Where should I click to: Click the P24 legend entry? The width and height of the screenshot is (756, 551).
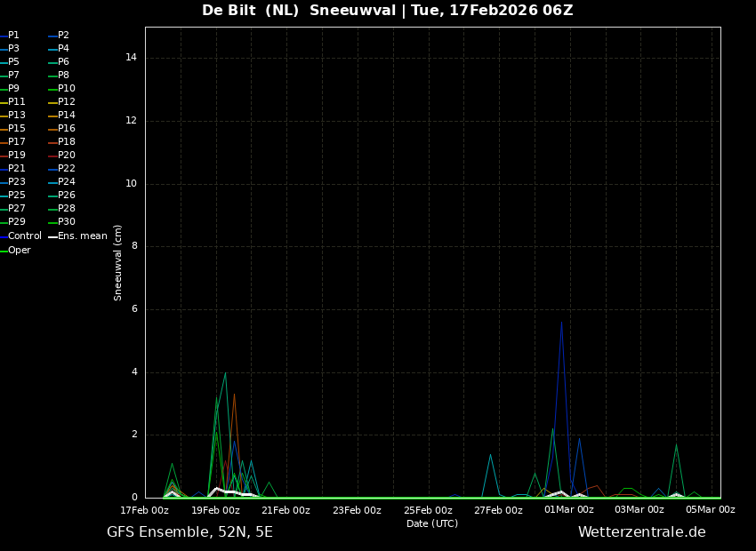coord(66,182)
